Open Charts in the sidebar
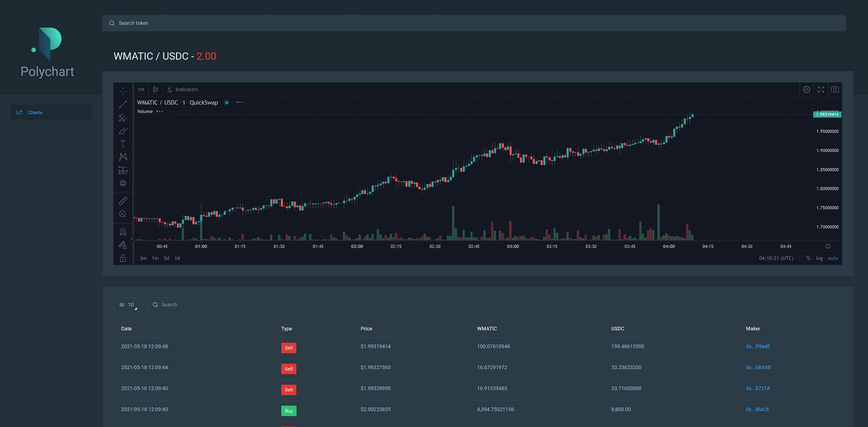The height and width of the screenshot is (427, 868). coord(51,112)
